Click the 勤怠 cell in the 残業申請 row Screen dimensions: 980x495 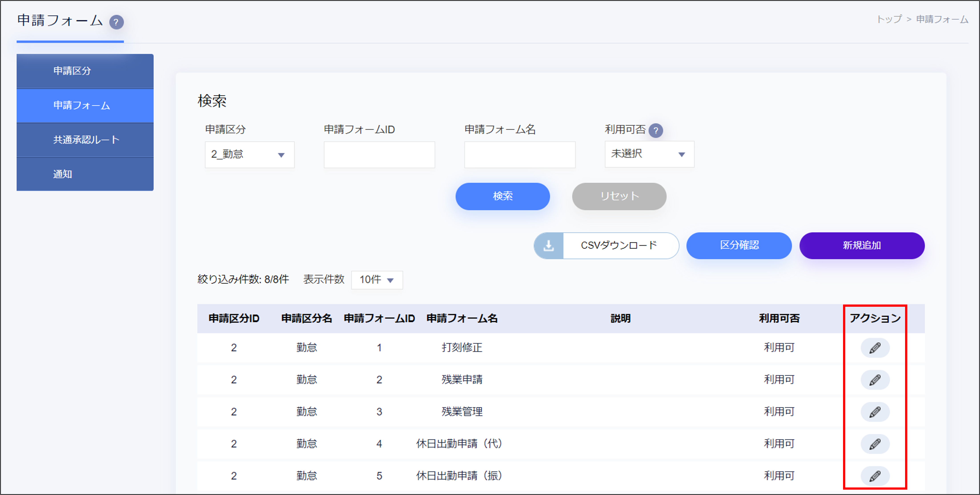click(307, 380)
